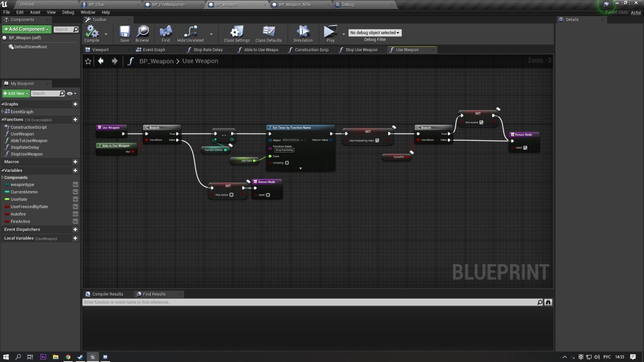The width and height of the screenshot is (644, 362).
Task: Select AbleToUseWeapon function
Action: click(29, 141)
